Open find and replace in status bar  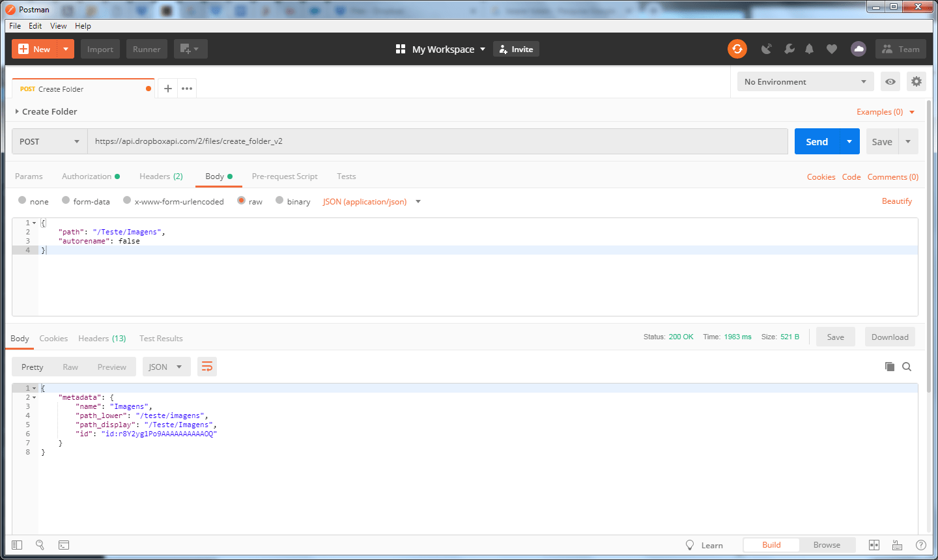tap(40, 544)
